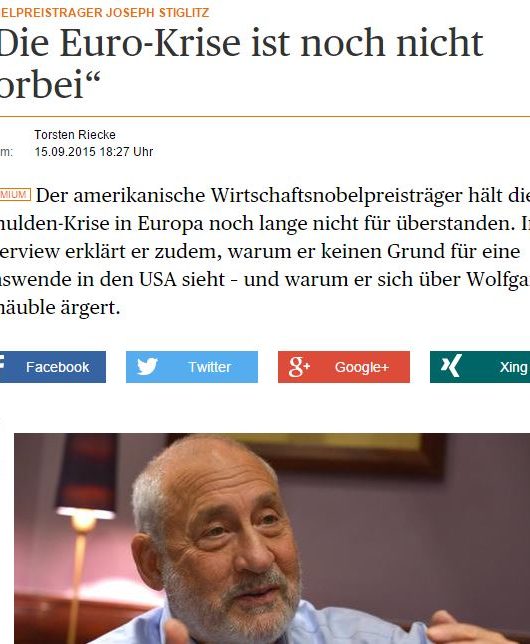Viewport: 530px width, 644px height.
Task: Click the publication date 15.09.2015
Action: (65, 152)
